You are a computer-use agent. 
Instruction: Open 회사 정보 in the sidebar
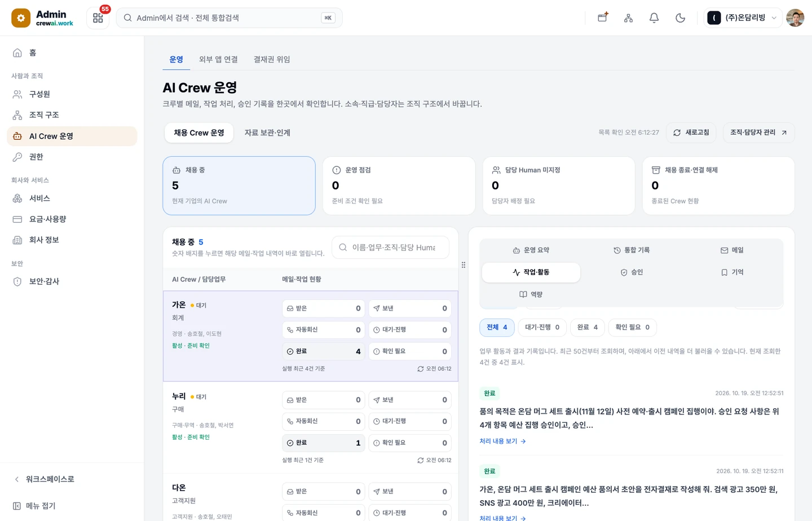(72, 240)
